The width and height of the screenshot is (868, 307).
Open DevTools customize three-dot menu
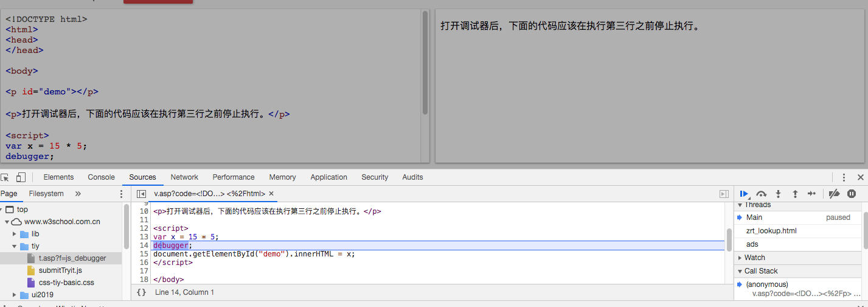pos(844,177)
